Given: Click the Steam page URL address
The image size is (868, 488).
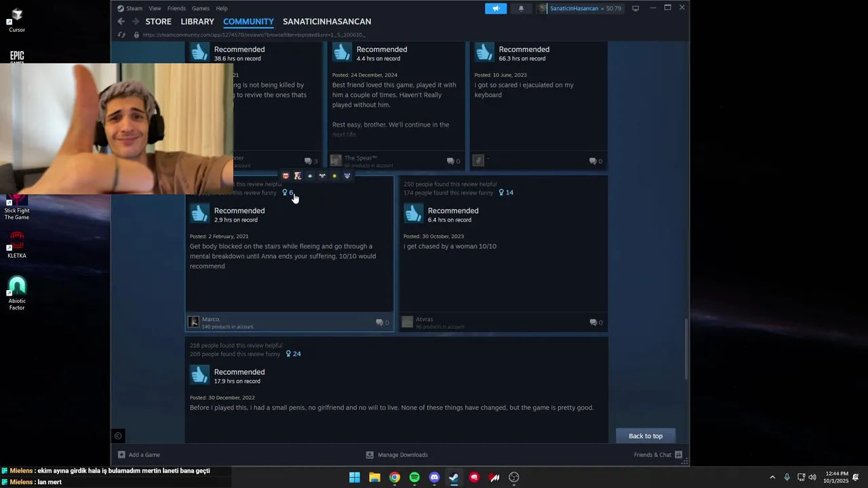Looking at the screenshot, I should (x=254, y=35).
